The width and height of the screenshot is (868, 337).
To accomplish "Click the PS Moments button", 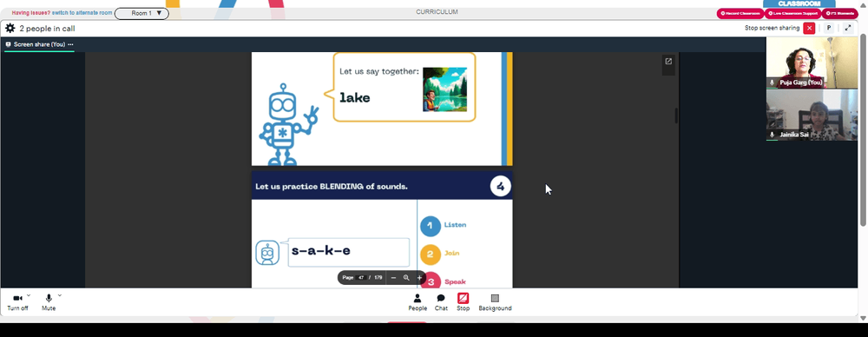I will click(839, 13).
